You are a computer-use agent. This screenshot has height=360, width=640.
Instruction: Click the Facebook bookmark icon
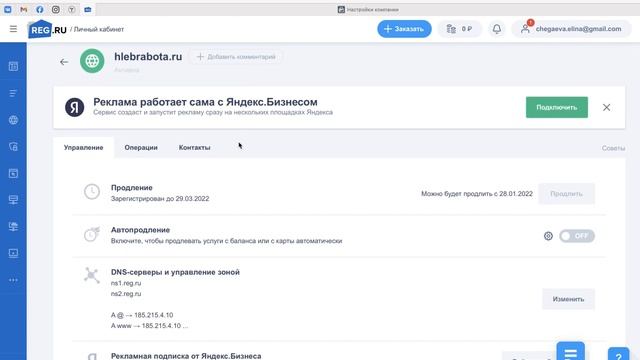pyautogui.click(x=40, y=9)
